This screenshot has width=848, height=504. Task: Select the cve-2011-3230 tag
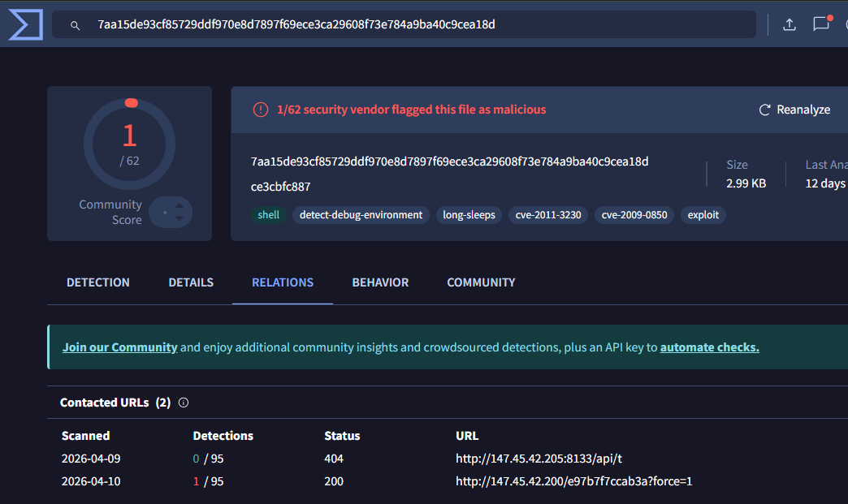(547, 215)
